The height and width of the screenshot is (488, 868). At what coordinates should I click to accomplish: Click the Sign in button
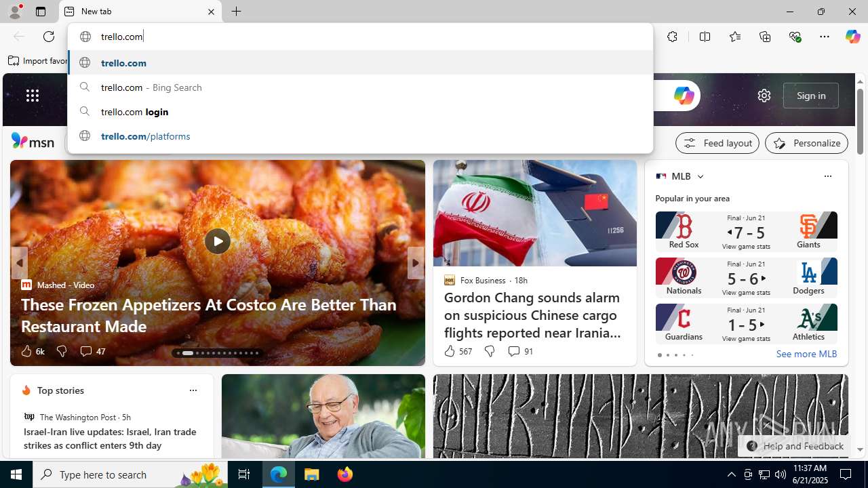pos(811,96)
